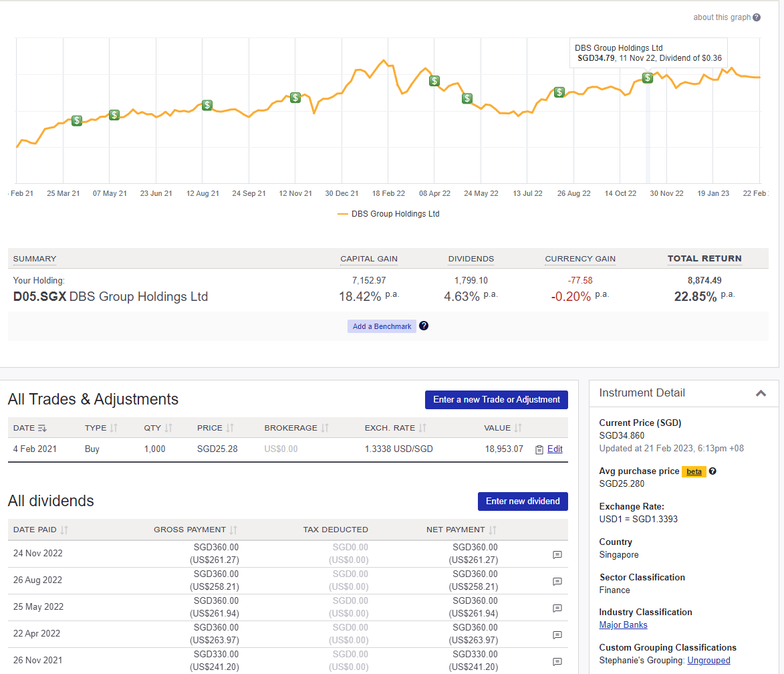Click the 18,953.07 trade value

[x=504, y=449]
